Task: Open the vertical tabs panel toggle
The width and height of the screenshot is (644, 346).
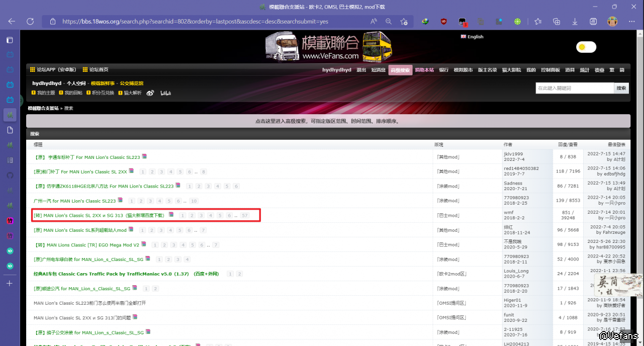Action: [x=10, y=40]
